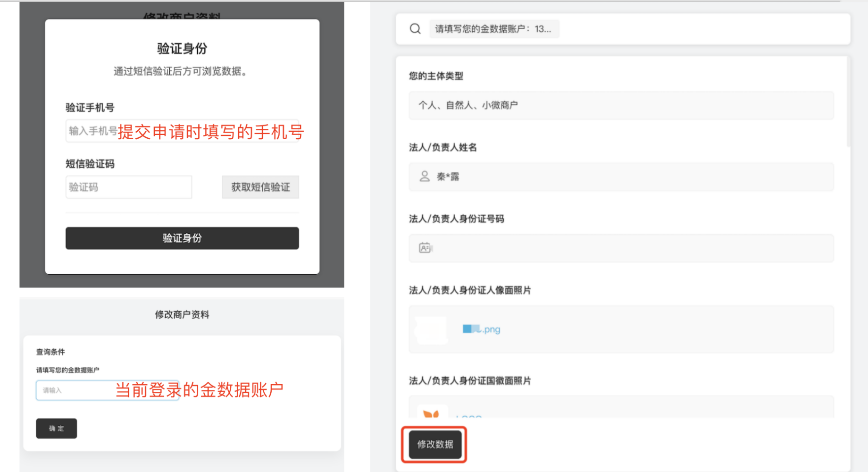The height and width of the screenshot is (472, 868).
Task: Click 获取短信验证 to request code
Action: (x=260, y=187)
